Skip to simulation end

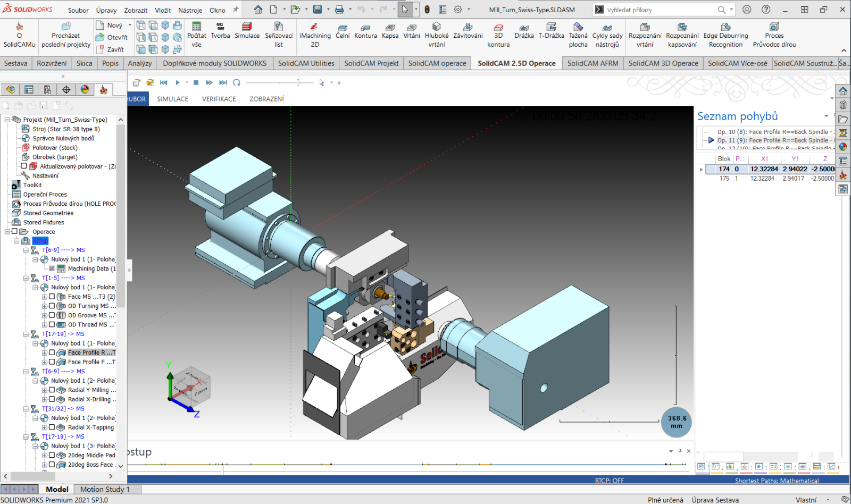(x=223, y=82)
